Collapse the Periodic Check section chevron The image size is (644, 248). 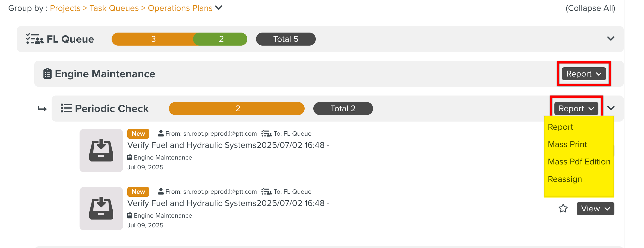pos(611,108)
